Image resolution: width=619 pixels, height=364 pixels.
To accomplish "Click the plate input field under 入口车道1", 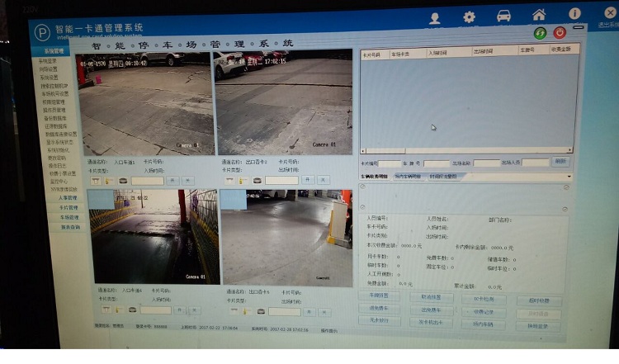I will pos(148,182).
